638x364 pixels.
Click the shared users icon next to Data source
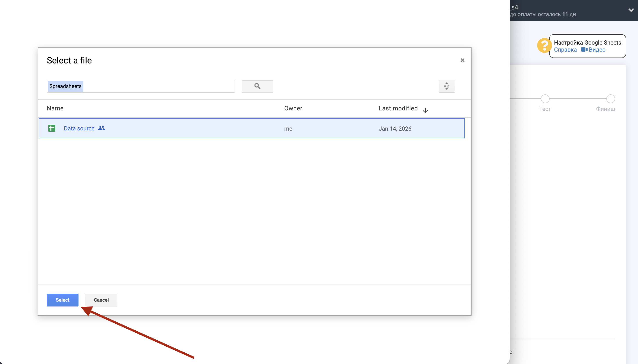pyautogui.click(x=101, y=128)
